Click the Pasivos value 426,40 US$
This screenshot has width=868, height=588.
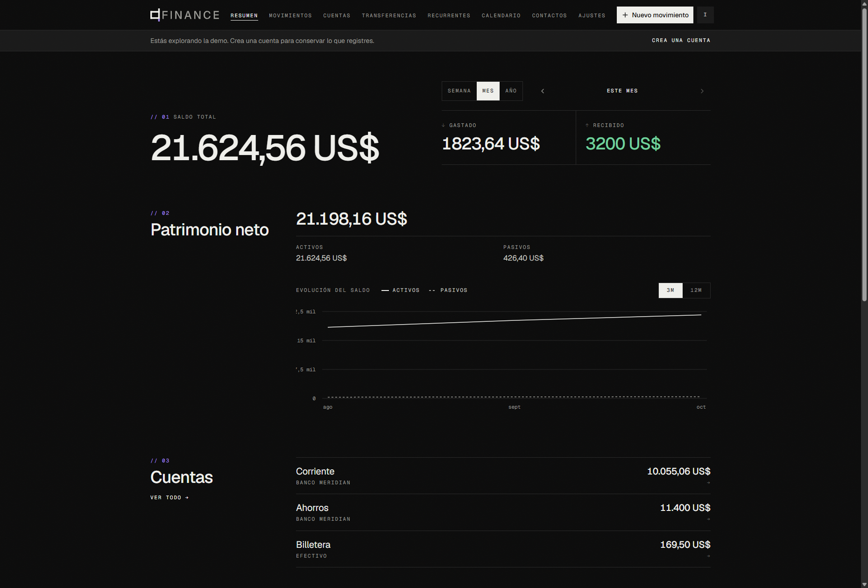click(x=523, y=258)
